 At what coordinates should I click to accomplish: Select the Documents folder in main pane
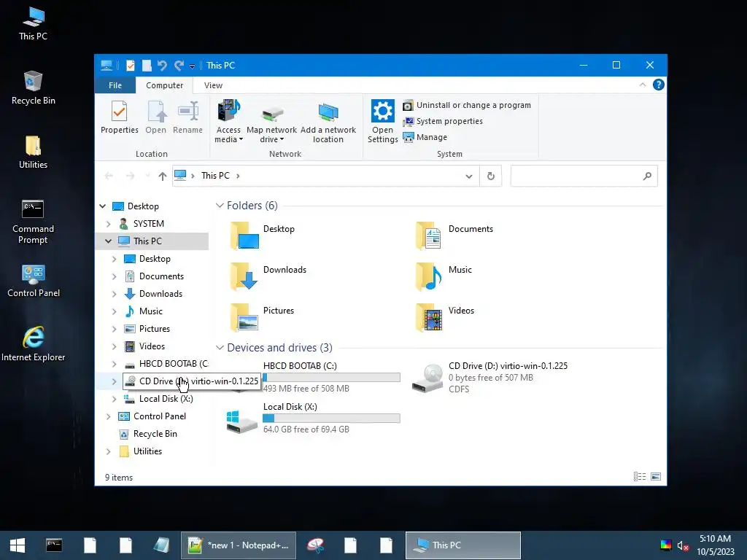[454, 236]
